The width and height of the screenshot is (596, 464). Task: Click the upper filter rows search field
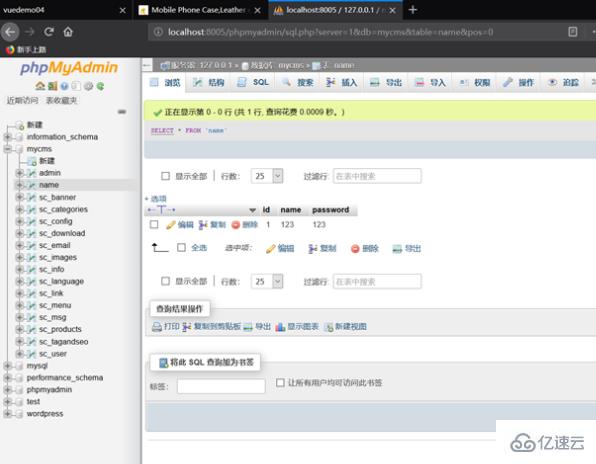[x=377, y=176]
